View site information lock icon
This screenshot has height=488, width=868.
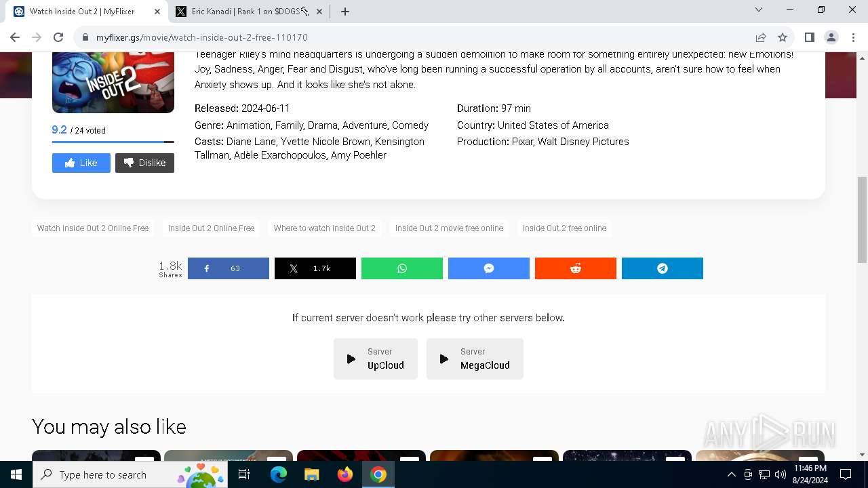[85, 37]
